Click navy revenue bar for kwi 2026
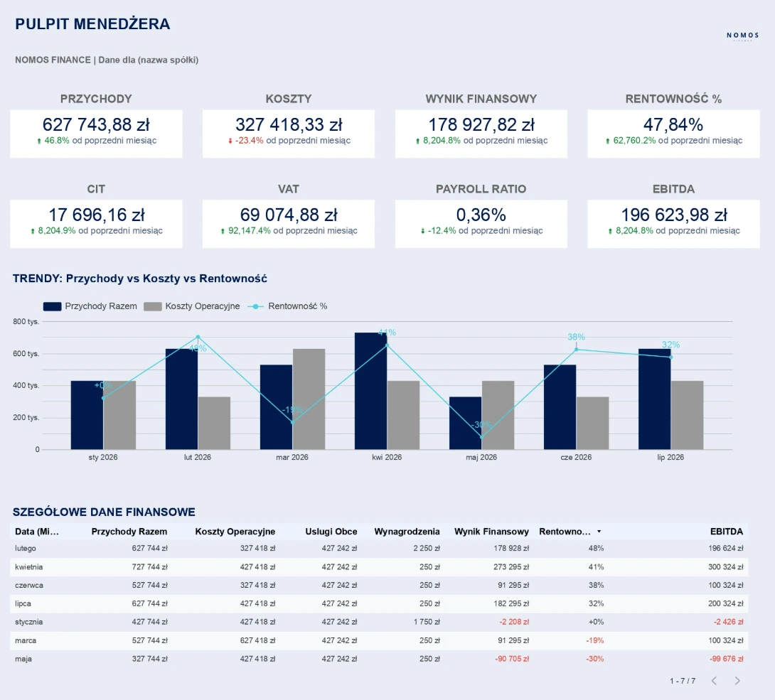Viewport: 775px width, 700px height. pyautogui.click(x=370, y=391)
